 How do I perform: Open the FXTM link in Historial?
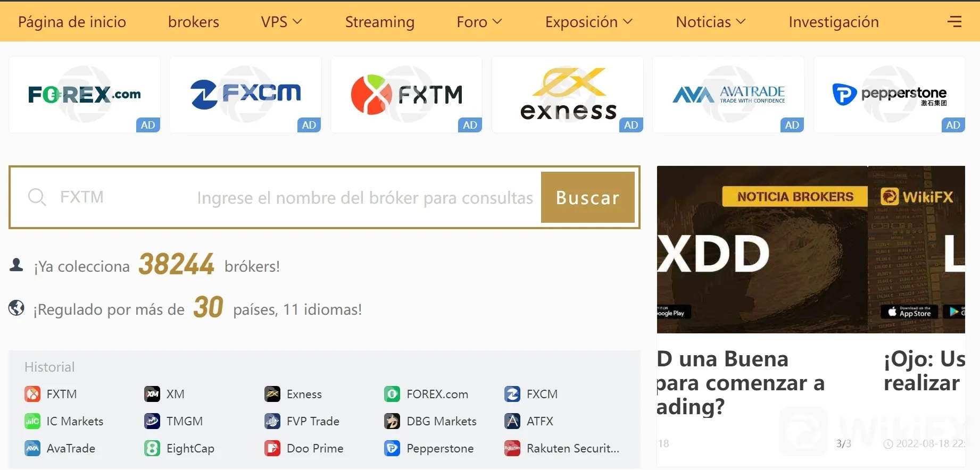tap(62, 394)
